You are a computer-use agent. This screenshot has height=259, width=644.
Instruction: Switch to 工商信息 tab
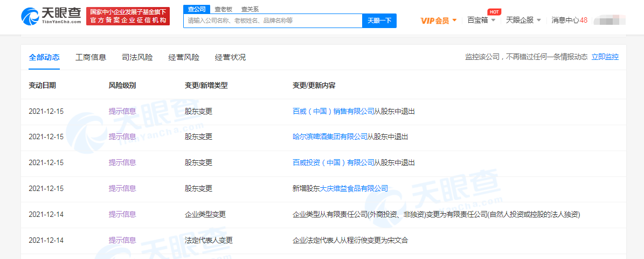tap(91, 57)
